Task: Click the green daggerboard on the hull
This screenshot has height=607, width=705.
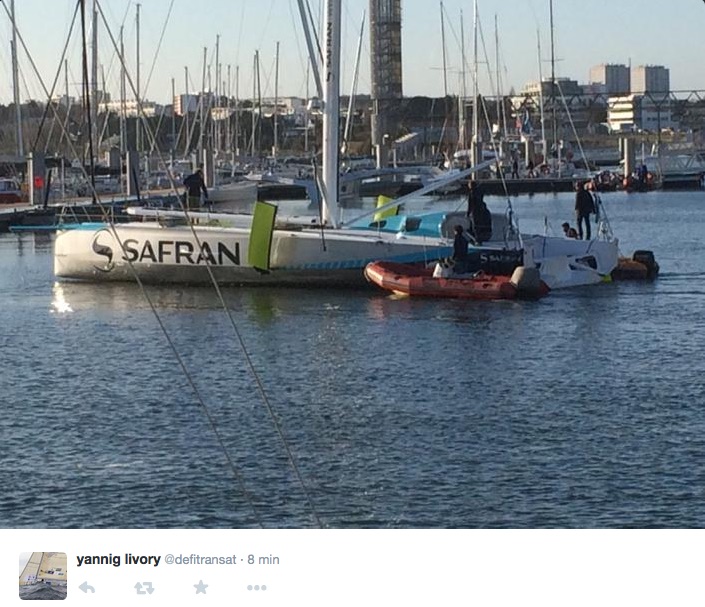Action: pos(262,237)
